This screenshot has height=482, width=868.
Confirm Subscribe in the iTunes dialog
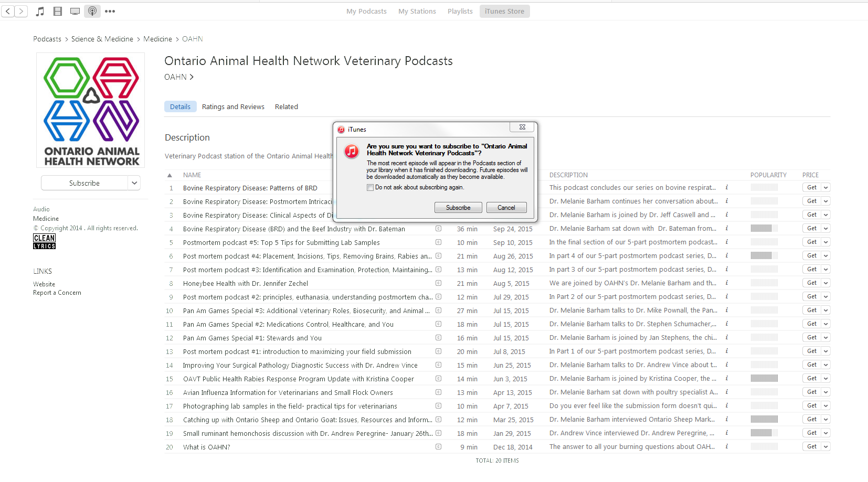(x=458, y=208)
